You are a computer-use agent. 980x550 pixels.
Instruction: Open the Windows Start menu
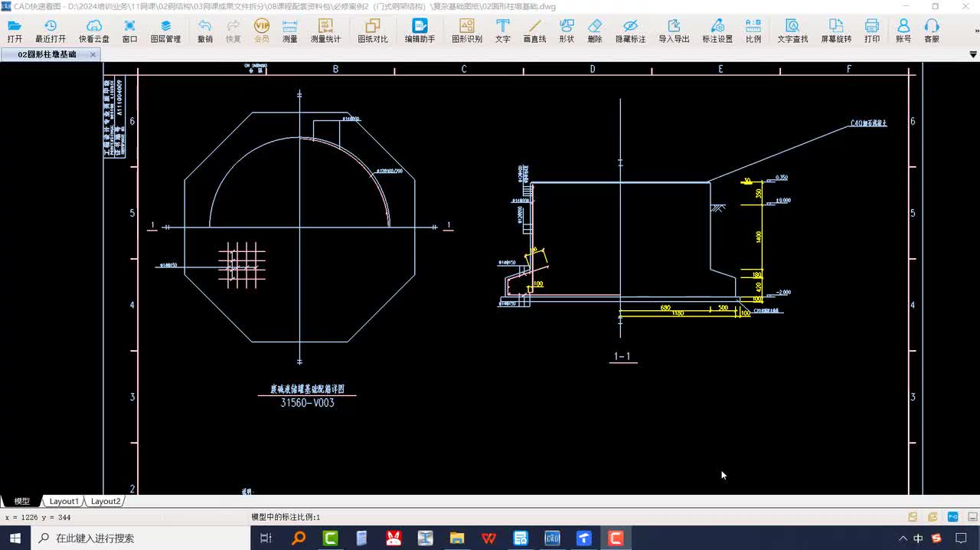[15, 538]
